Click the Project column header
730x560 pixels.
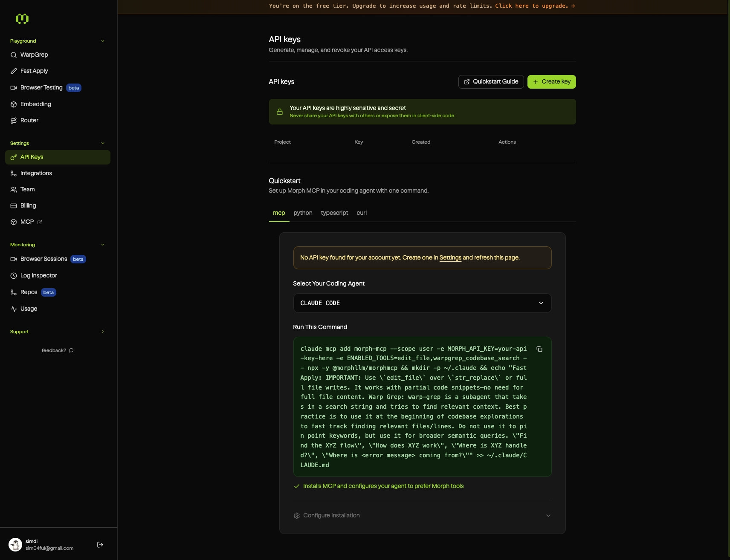[282, 142]
